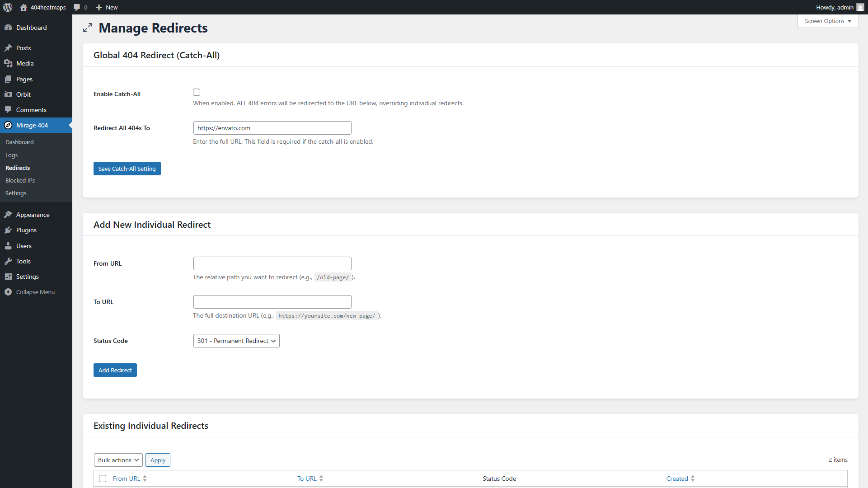This screenshot has width=868, height=488.
Task: Open Plugins via its plug icon
Action: coord(8,230)
